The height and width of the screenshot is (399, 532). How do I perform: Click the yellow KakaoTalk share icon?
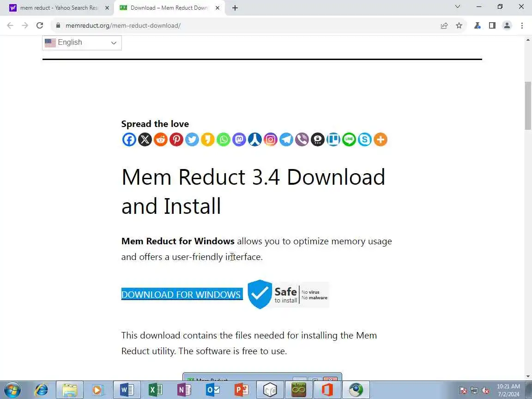pos(208,139)
